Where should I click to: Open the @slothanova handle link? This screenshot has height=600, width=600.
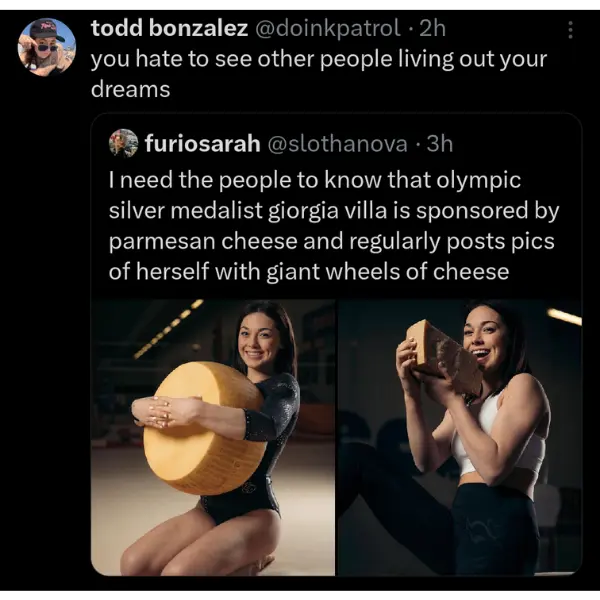tap(334, 143)
